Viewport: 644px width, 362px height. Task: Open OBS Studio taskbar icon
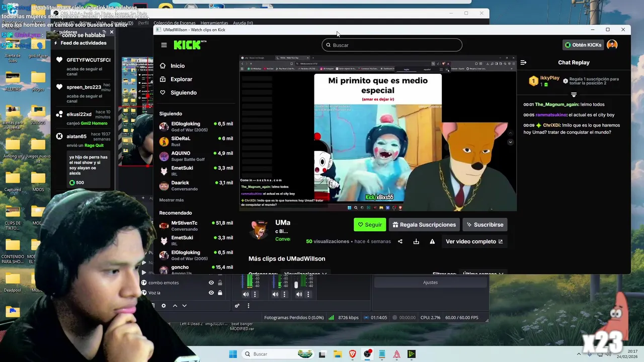pyautogui.click(x=367, y=354)
